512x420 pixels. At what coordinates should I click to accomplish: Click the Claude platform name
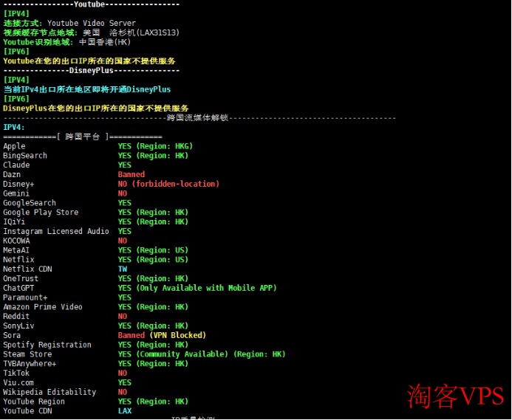tap(16, 165)
